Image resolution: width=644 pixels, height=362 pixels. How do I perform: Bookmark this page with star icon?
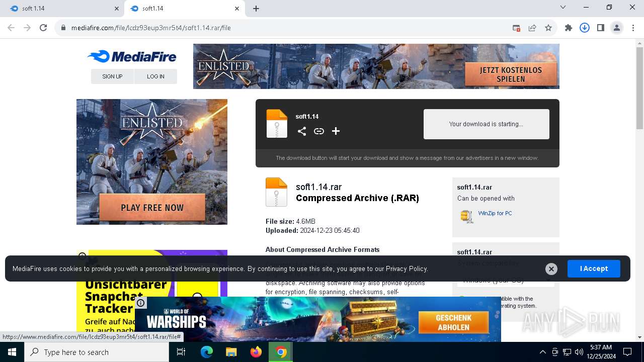coord(548,28)
